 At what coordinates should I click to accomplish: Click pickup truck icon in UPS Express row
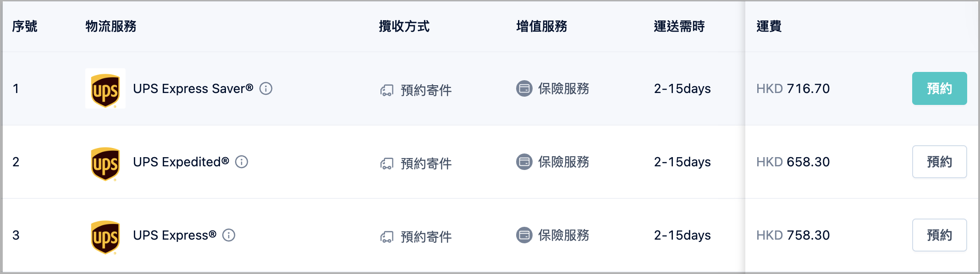coord(387,237)
